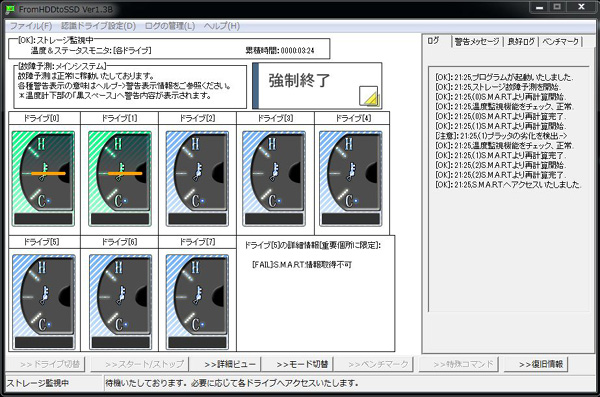Screen dimensions: 600x397
Task: Click the Drive[4] temperature gauge
Action: pyautogui.click(x=351, y=178)
